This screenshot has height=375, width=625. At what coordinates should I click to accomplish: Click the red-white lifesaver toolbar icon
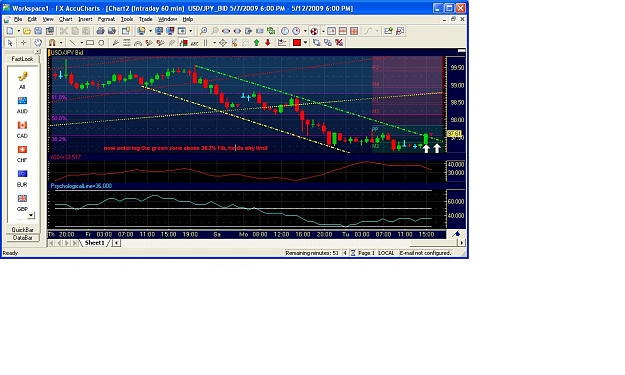pos(314,31)
